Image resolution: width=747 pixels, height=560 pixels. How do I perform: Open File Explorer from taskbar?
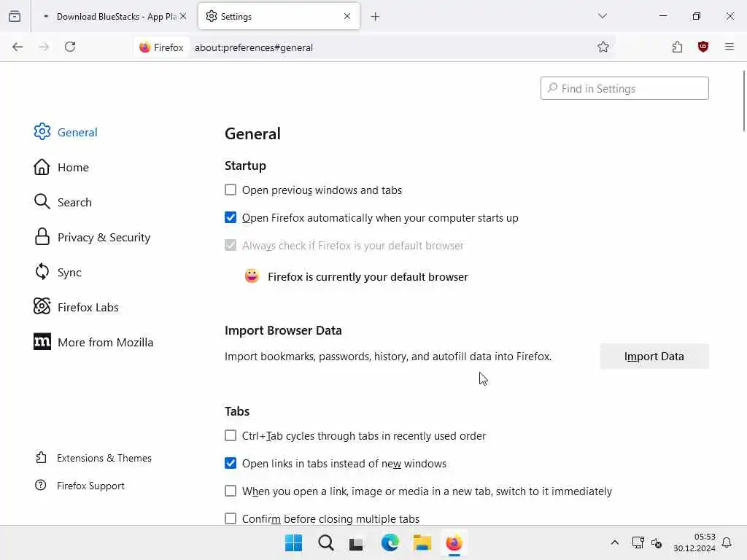coord(422,542)
